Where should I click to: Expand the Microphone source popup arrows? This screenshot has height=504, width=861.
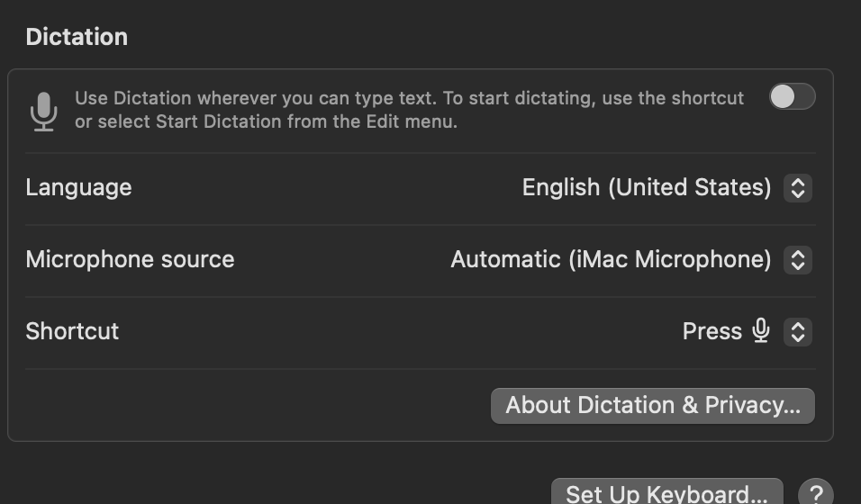click(797, 260)
